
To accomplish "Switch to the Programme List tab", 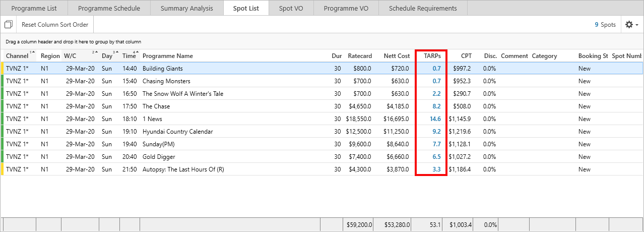I will tap(34, 8).
